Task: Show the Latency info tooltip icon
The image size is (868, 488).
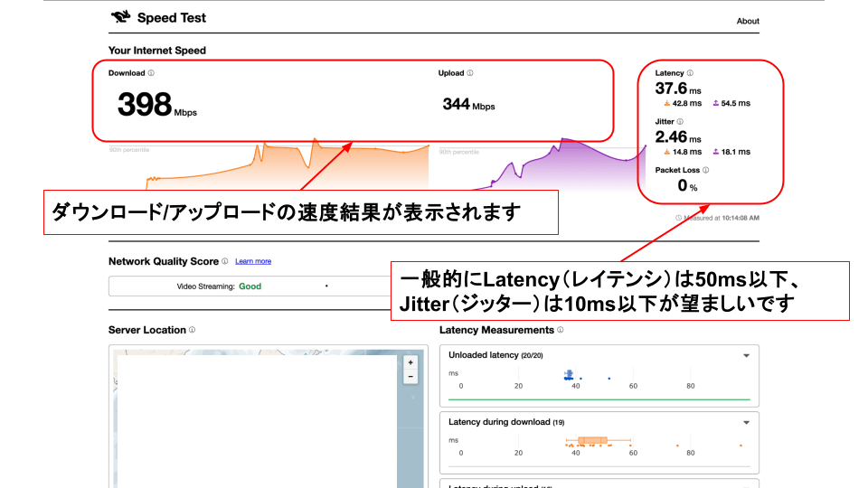Action: 690,73
